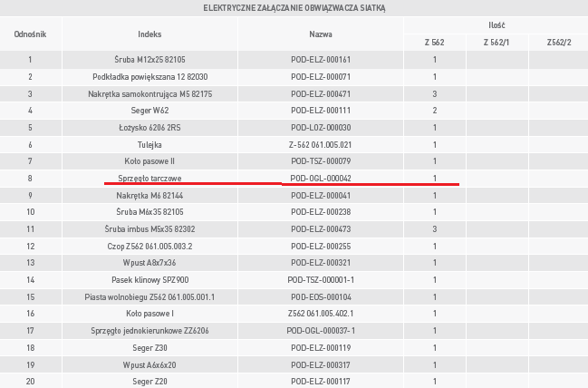The image size is (588, 388).
Task: Click the Pasek klinowy SPZ900 cell
Action: point(149,280)
